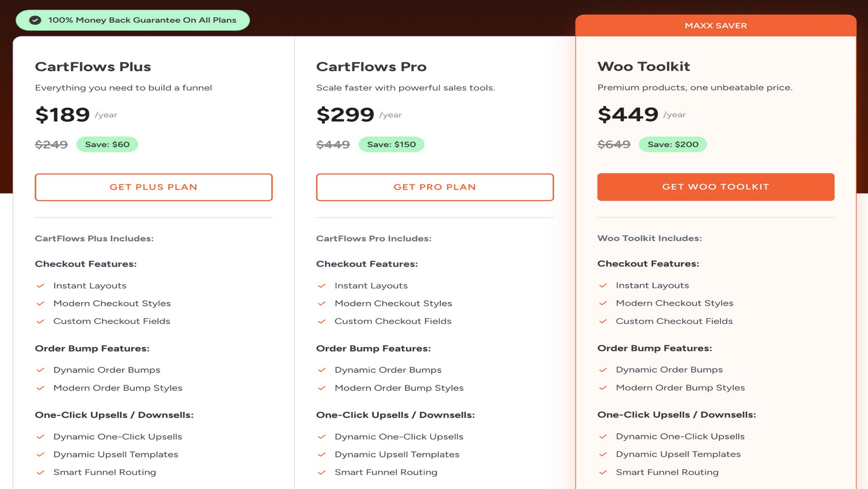This screenshot has width=868, height=489.
Task: Select the checkmark beside Instant Layouts under CartFlows Plus
Action: 41,285
